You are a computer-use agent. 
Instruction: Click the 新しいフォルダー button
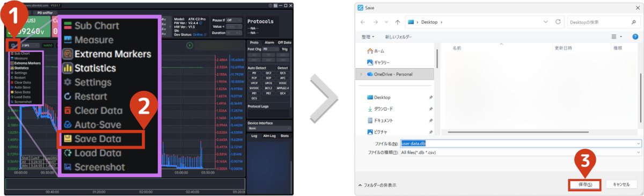tap(398, 37)
